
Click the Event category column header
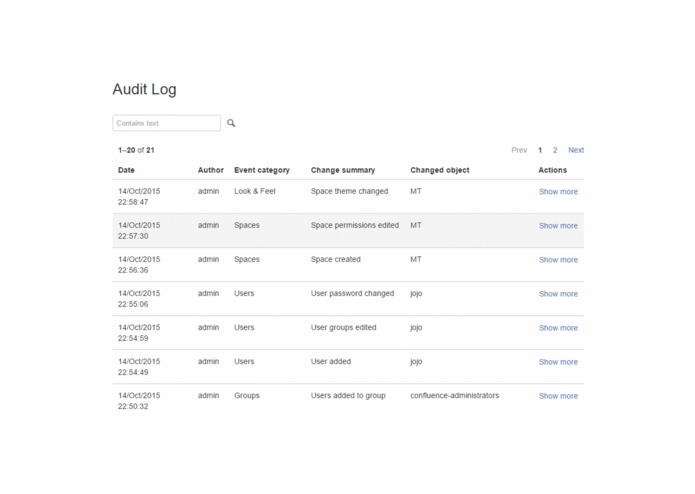(262, 170)
